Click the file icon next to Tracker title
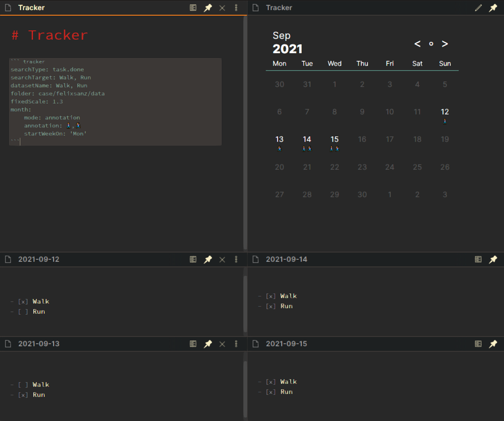The image size is (504, 421). 8,8
